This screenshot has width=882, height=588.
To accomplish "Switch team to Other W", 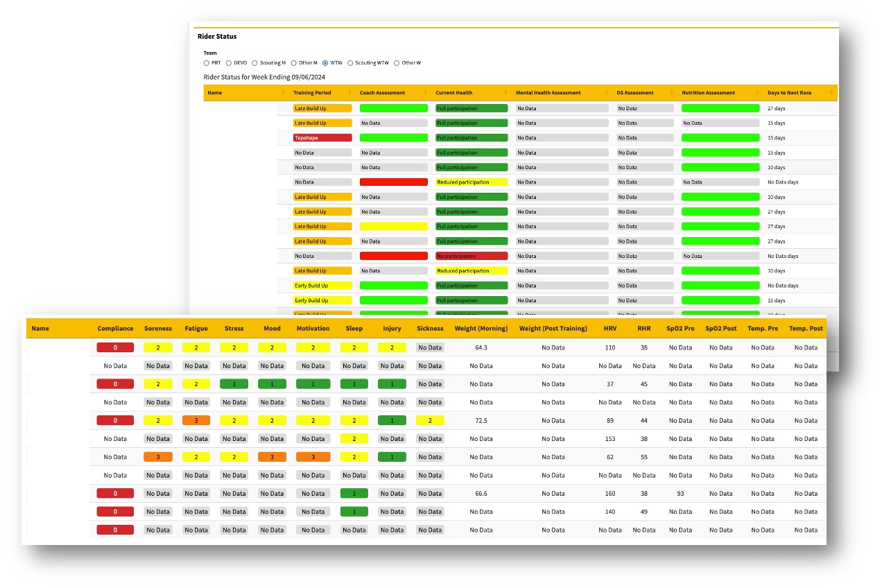I will 397,63.
